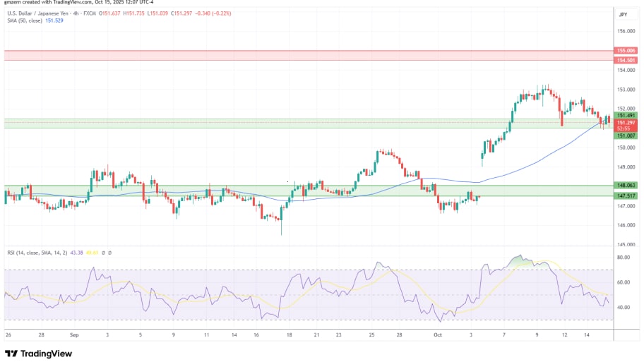Click the 151.297 current price label
The height and width of the screenshot is (362, 644).
pyautogui.click(x=627, y=122)
